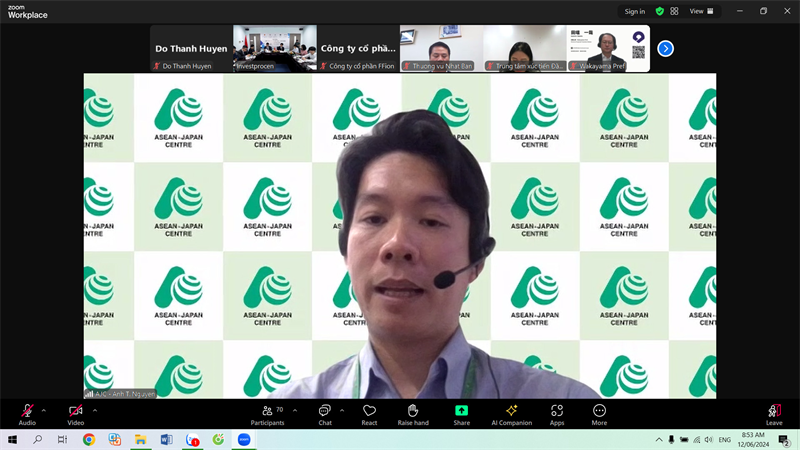Open the Participants list
This screenshot has height=450, width=800.
[267, 414]
